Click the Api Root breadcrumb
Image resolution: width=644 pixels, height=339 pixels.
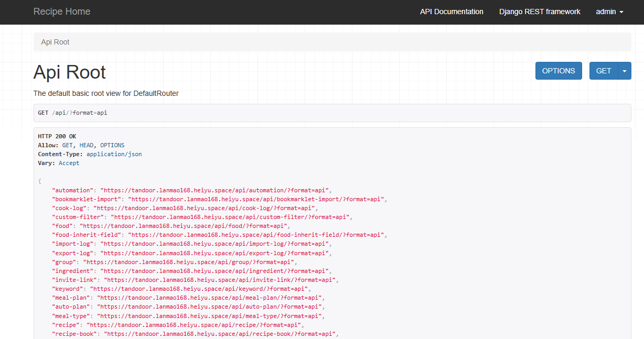[x=55, y=42]
